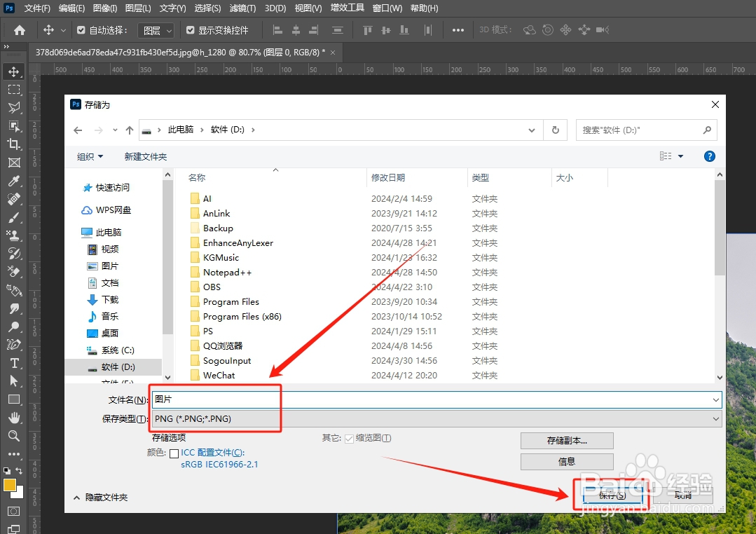Select the Move tool in Photoshop toolbar

pos(13,72)
